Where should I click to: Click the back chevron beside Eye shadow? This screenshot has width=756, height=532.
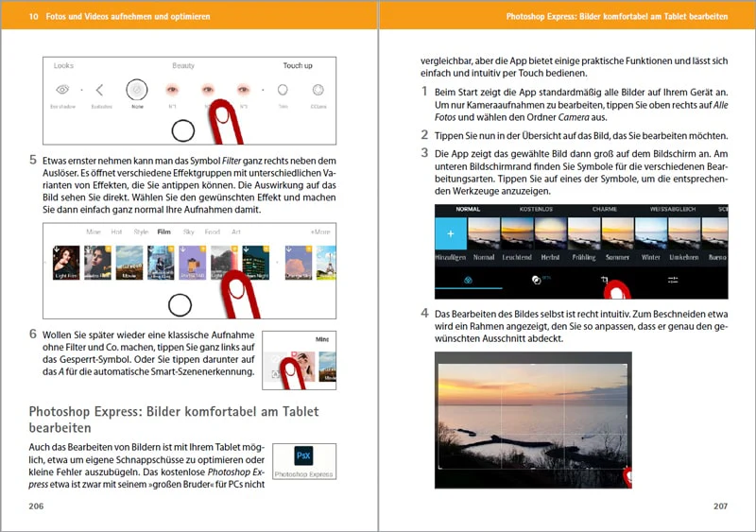[x=99, y=90]
